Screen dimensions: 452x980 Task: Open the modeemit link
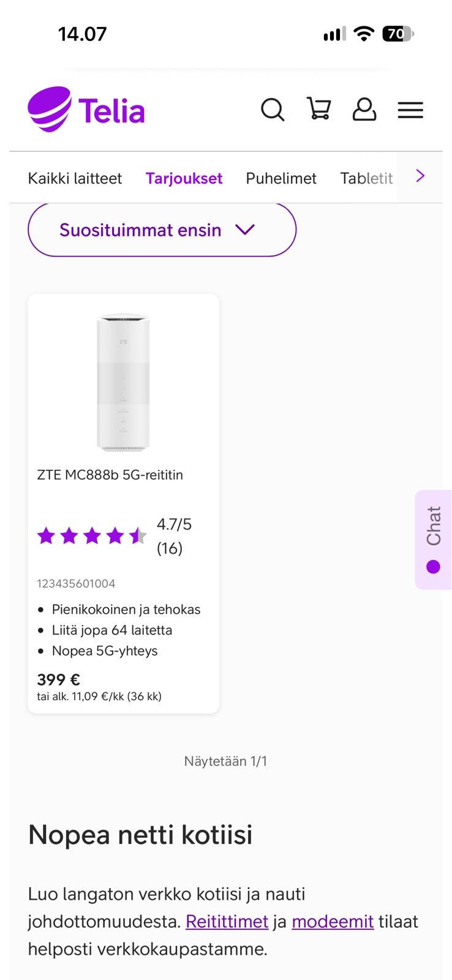(333, 922)
